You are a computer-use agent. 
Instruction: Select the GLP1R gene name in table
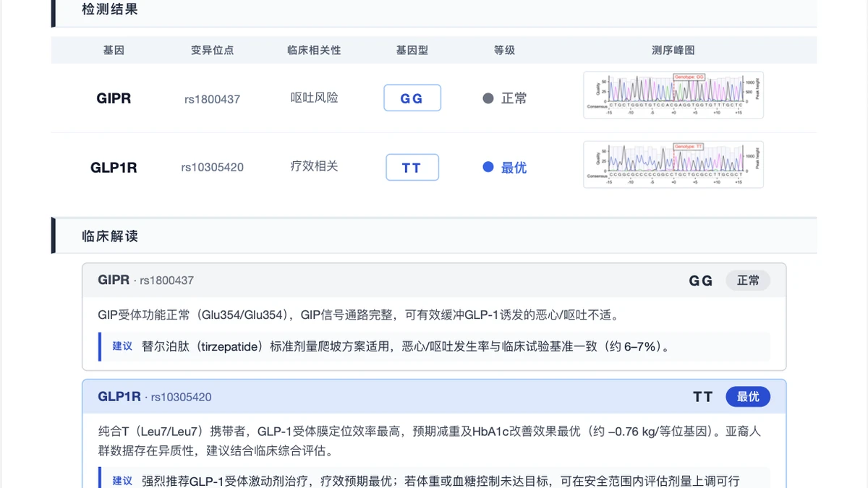click(x=114, y=168)
